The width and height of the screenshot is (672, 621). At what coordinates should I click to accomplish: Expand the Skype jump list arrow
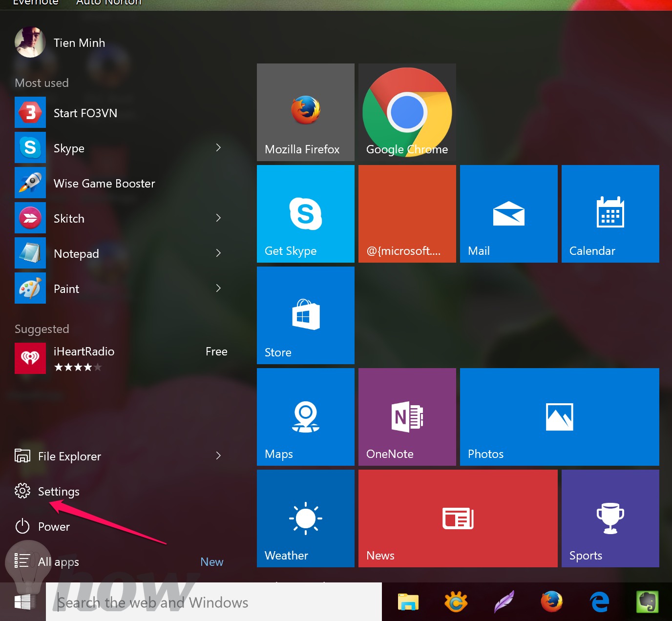click(x=218, y=147)
